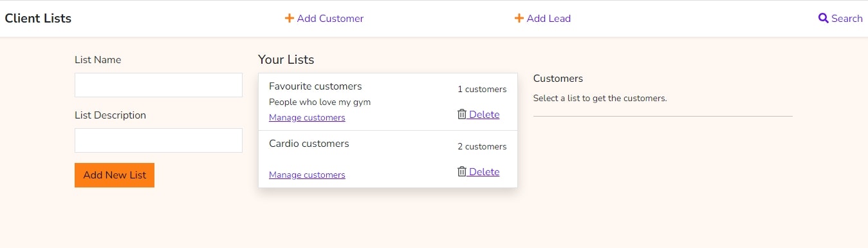Click the 1 customers count label

482,90
